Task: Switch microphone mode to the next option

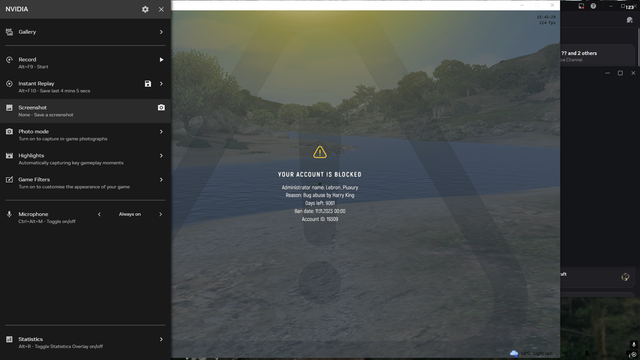Action: pyautogui.click(x=160, y=214)
